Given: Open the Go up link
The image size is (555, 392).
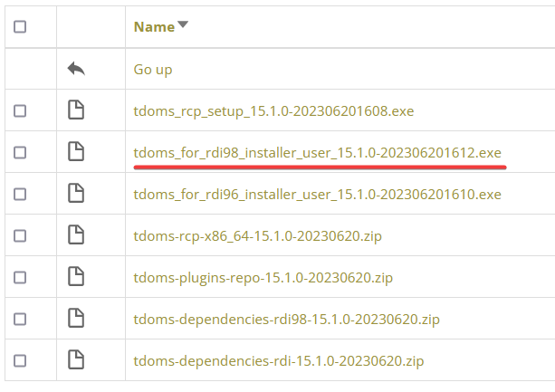Looking at the screenshot, I should (152, 69).
